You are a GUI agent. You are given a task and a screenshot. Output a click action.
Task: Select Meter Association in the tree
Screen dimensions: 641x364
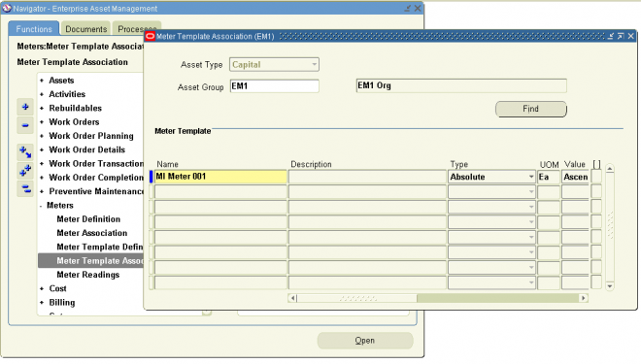coord(92,233)
